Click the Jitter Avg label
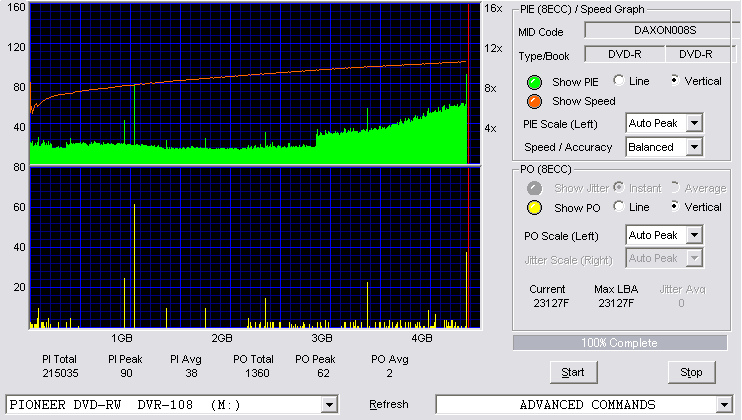This screenshot has height=420, width=742. [x=682, y=289]
